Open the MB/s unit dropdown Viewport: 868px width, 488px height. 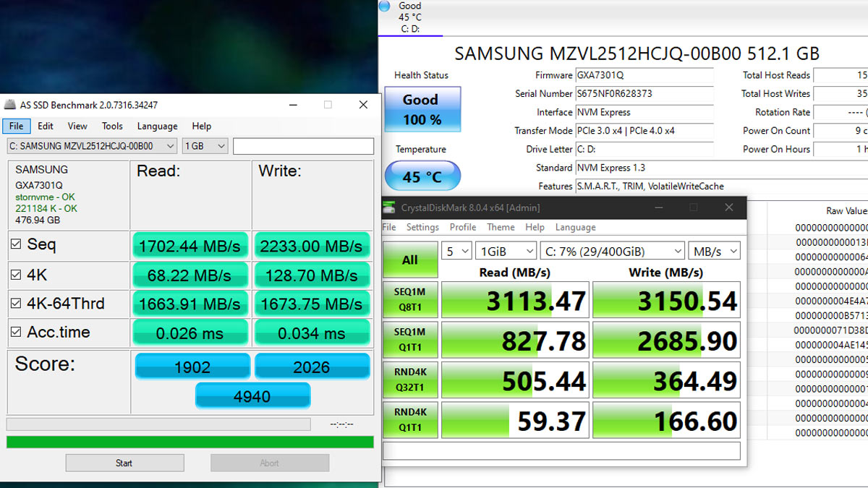[x=714, y=252]
